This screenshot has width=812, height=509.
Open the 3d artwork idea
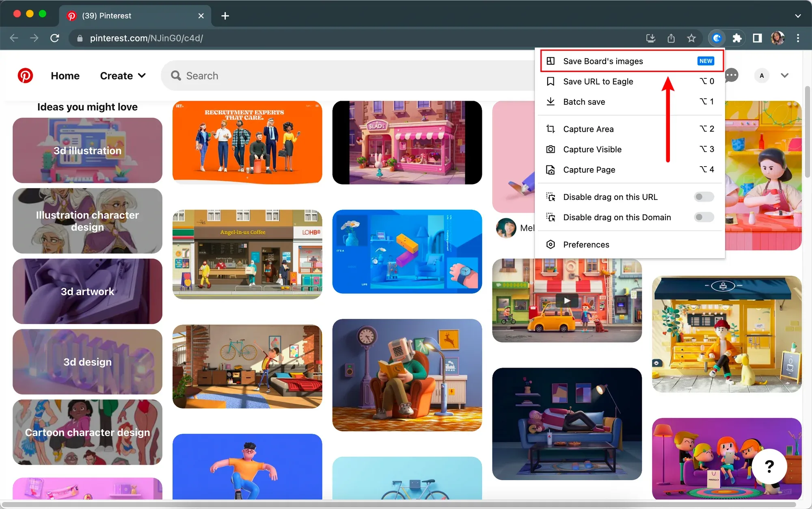87,291
